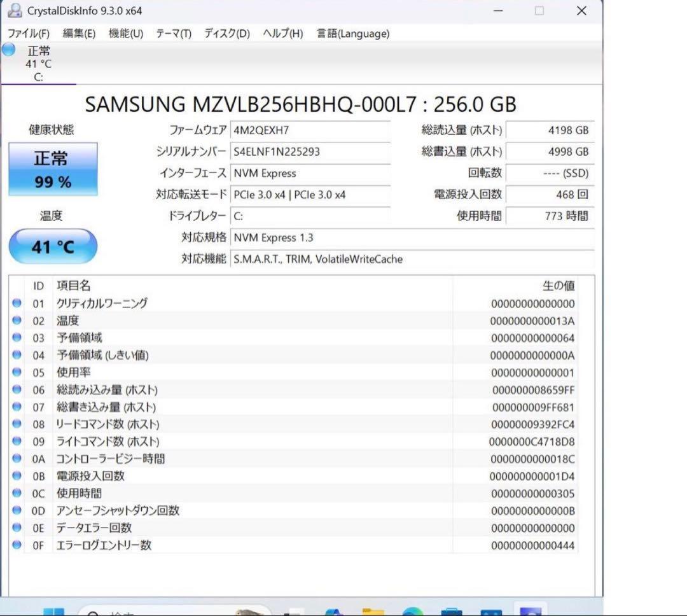Open the ファイル(F) menu
Screen dimensions: 687x616
[x=29, y=34]
